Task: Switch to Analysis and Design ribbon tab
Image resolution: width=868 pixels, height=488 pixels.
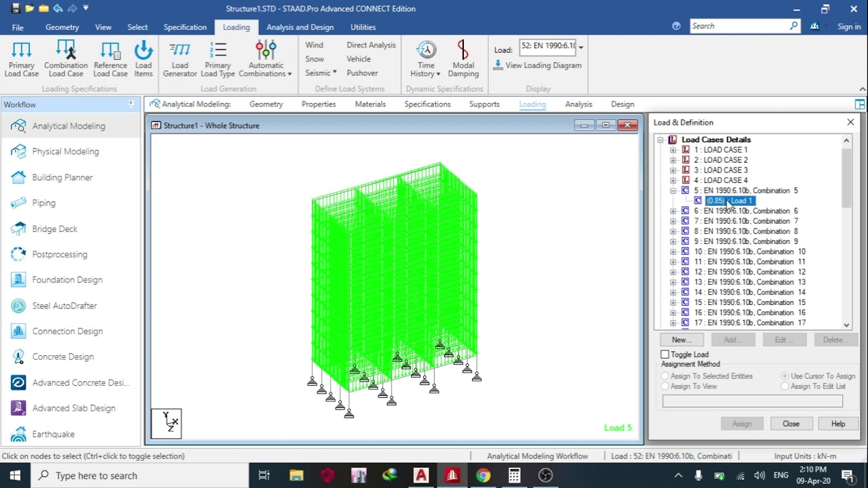Action: pos(300,27)
